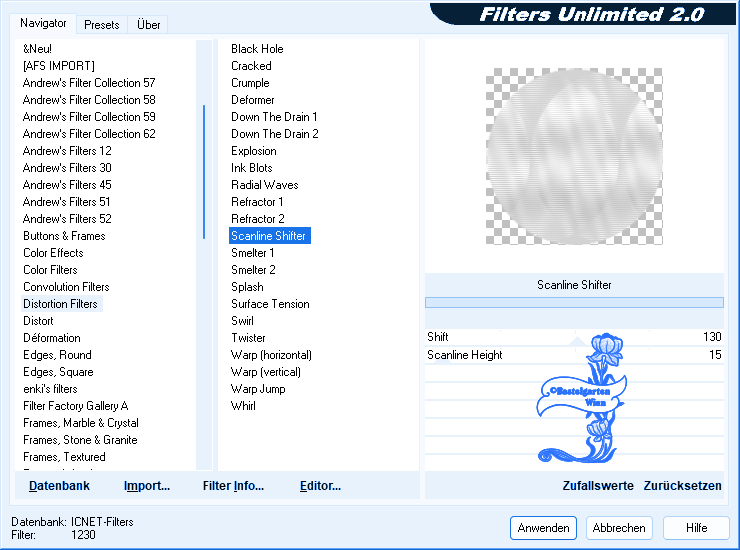This screenshot has height=550, width=740.
Task: Select [AFS IMPORT] category
Action: coord(59,66)
